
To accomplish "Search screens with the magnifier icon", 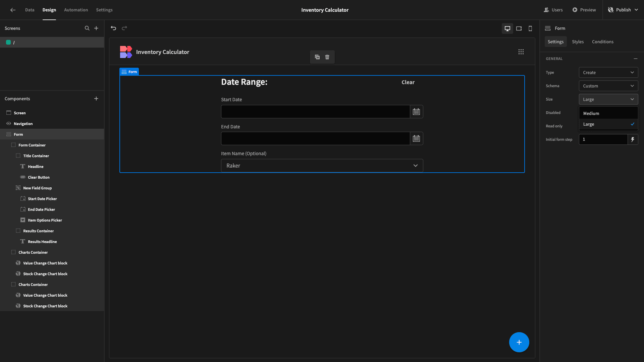I will point(87,28).
